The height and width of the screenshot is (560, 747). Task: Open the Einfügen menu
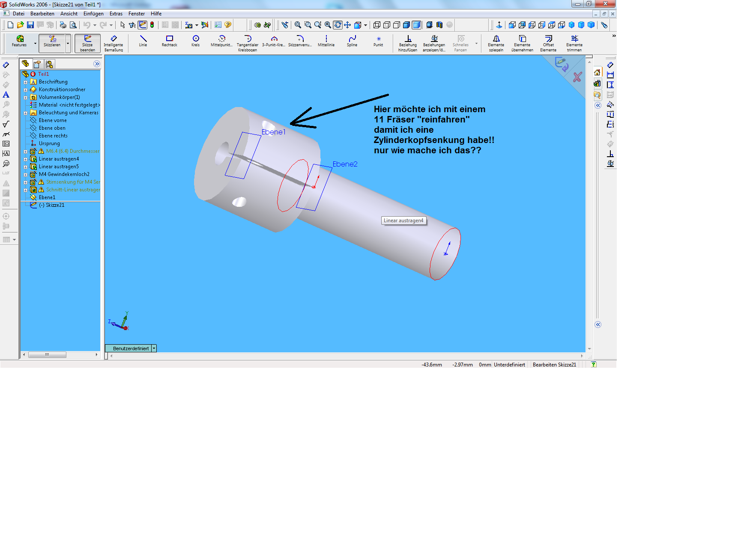click(x=93, y=14)
